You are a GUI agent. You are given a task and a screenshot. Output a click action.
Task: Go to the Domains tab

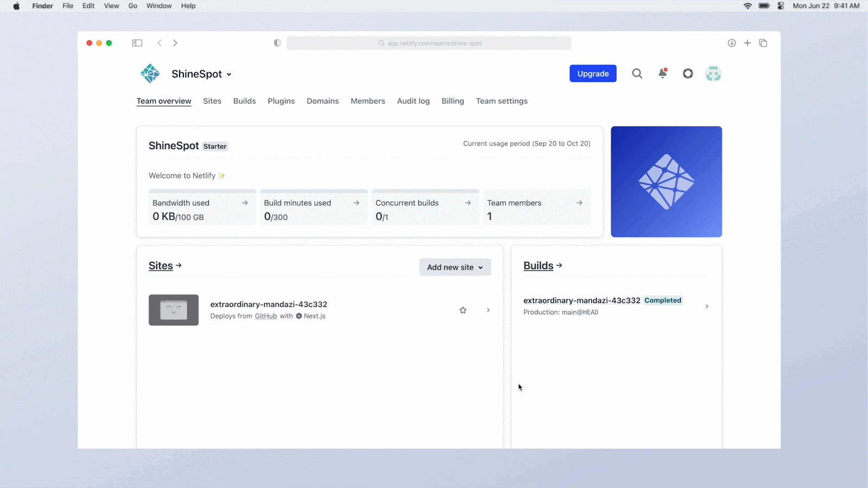323,101
